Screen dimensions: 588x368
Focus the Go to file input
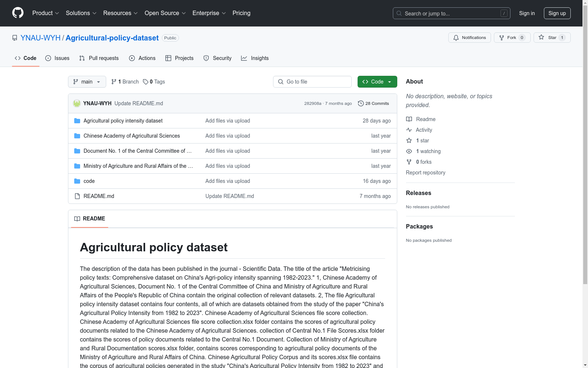pos(312,82)
